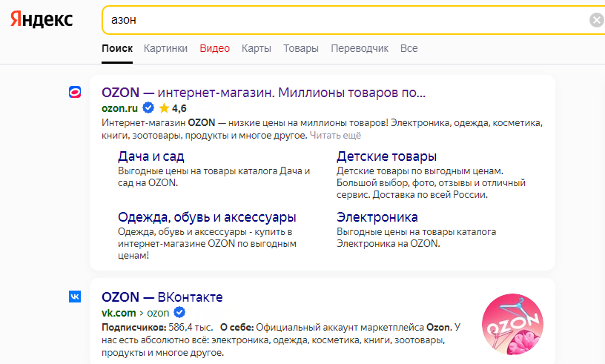Click the text Официальный аккаунт маркетплейса Ozon
The image size is (605, 364).
coord(354,328)
